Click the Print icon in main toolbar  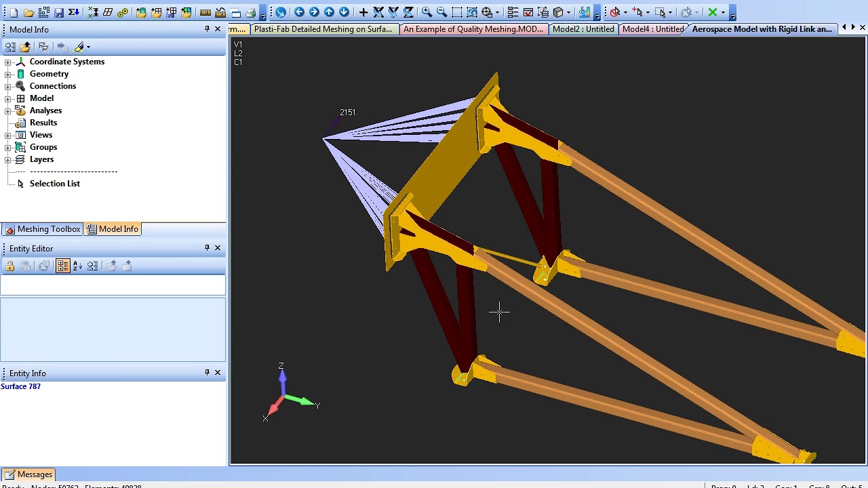pos(251,12)
